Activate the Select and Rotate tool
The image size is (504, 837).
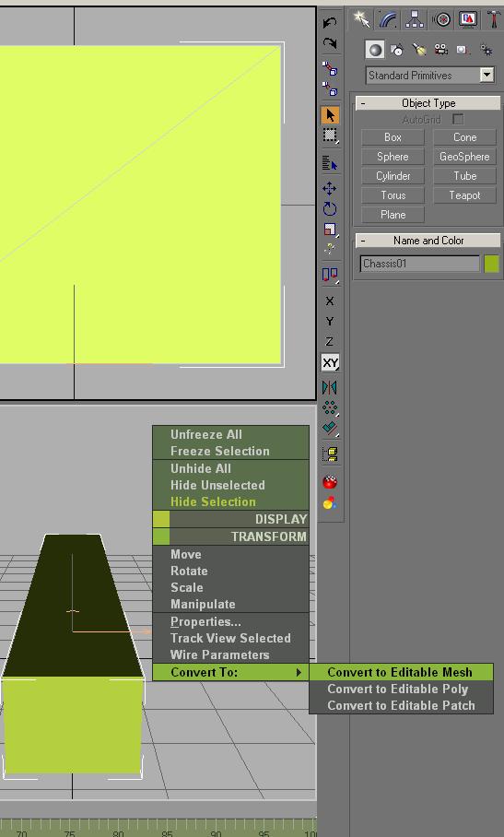point(330,208)
